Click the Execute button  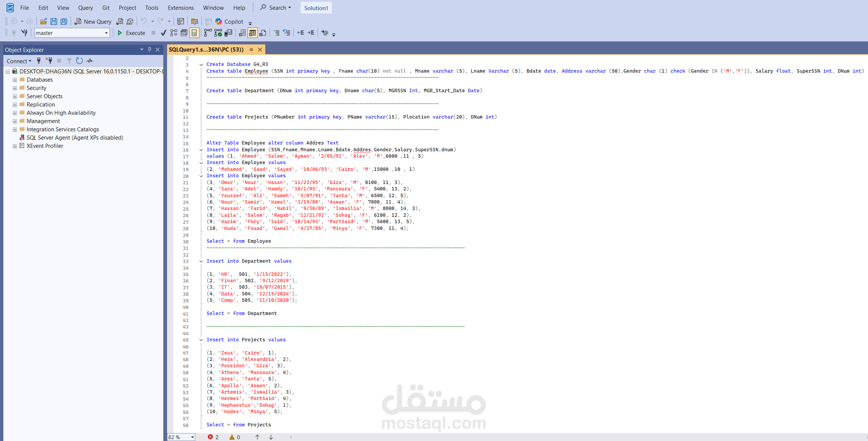tap(131, 33)
